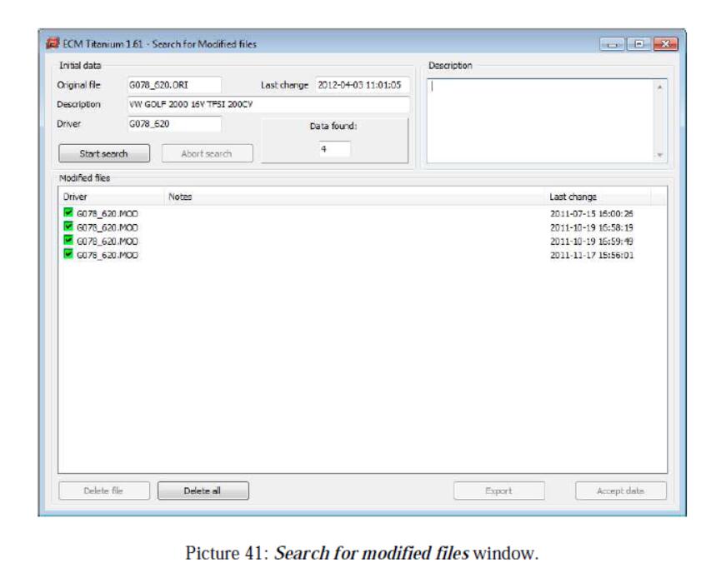Select the timestamp 2011-07-15 16:00:26
The width and height of the screenshot is (716, 588).
pos(591,213)
